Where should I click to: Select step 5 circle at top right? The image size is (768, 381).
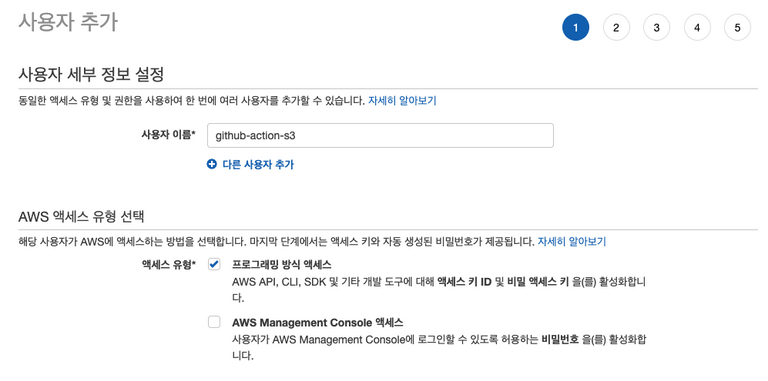click(x=737, y=27)
